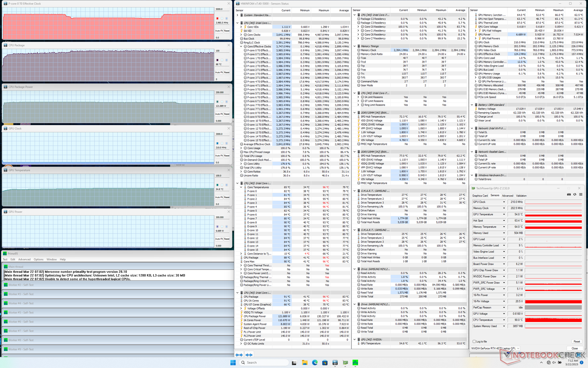Click HWiNFO64 title bar app icon

(238, 4)
